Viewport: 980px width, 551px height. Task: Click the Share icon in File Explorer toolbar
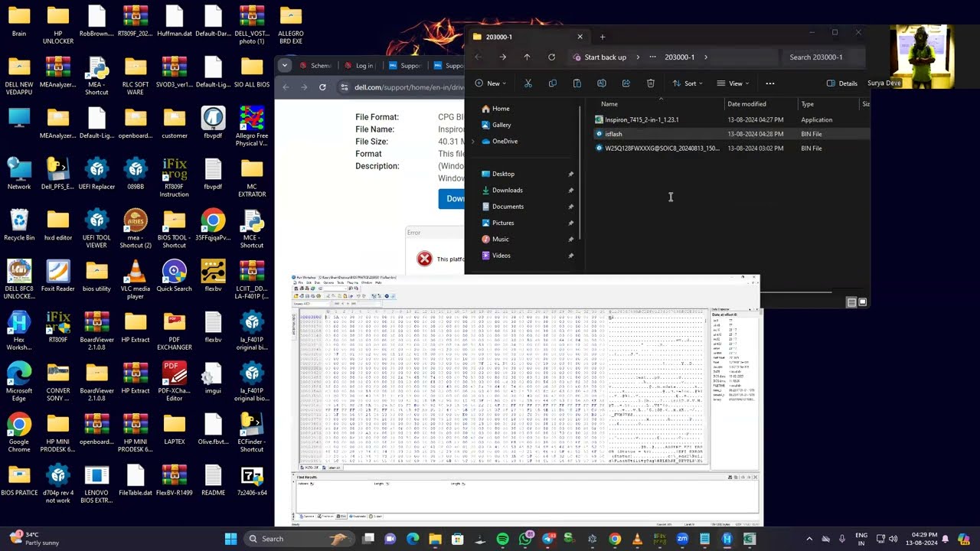[626, 83]
